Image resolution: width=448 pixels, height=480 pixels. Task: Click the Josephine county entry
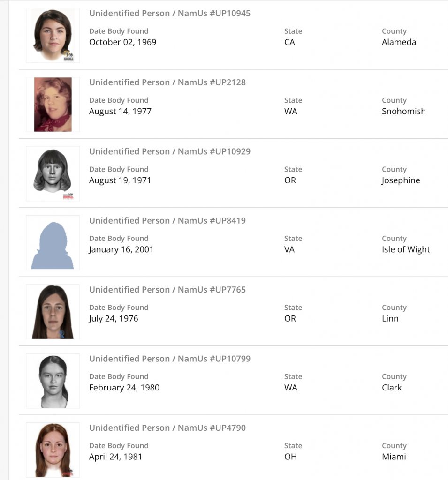tap(401, 180)
